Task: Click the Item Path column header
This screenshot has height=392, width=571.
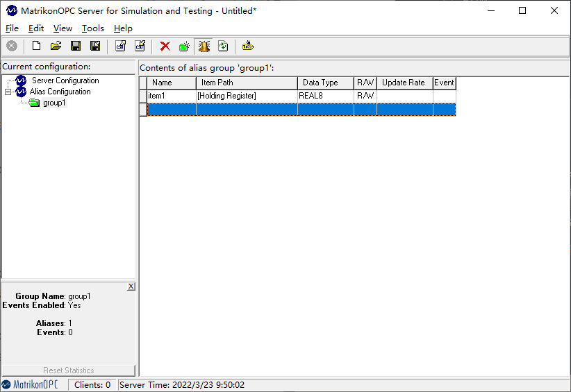Action: (x=247, y=83)
